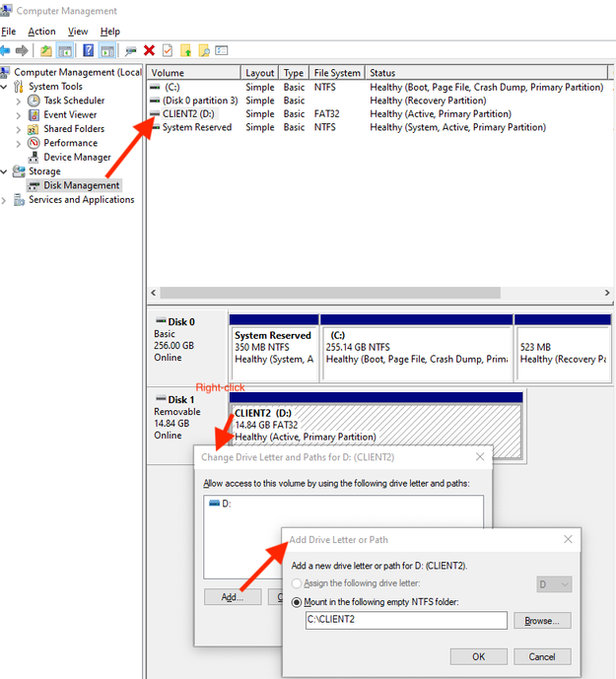Select Mount in the following empty NTFS folder
This screenshot has height=679, width=616.
297,602
